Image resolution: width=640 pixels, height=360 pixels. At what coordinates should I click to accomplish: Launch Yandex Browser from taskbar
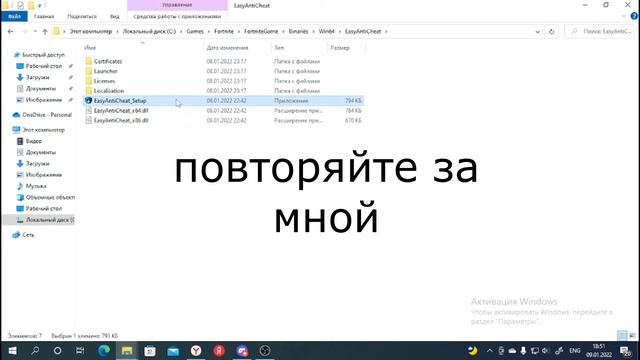pos(196,351)
